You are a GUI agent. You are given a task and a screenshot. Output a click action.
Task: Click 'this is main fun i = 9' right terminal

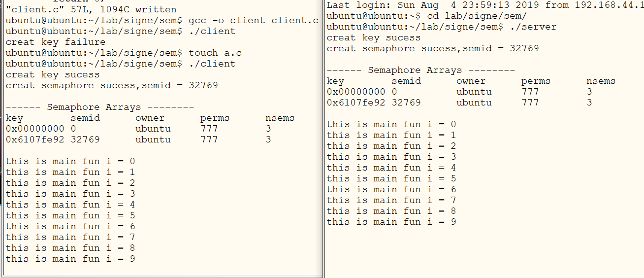[391, 222]
